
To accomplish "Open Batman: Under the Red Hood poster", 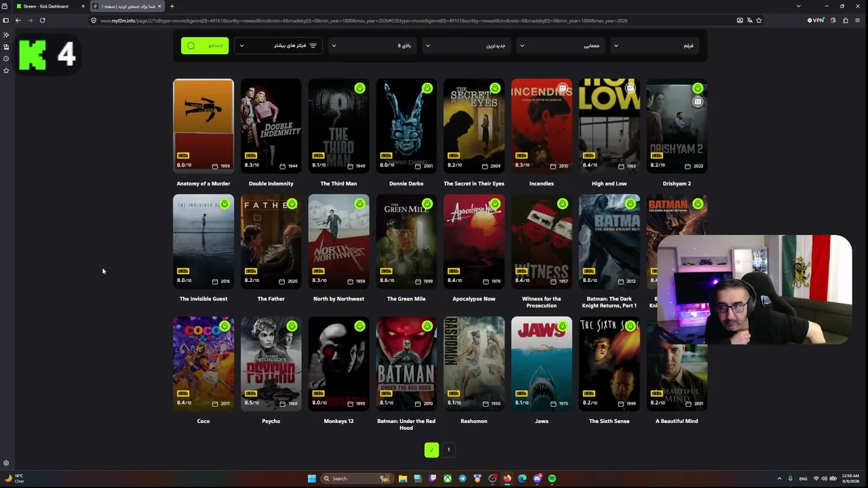I will point(406,364).
